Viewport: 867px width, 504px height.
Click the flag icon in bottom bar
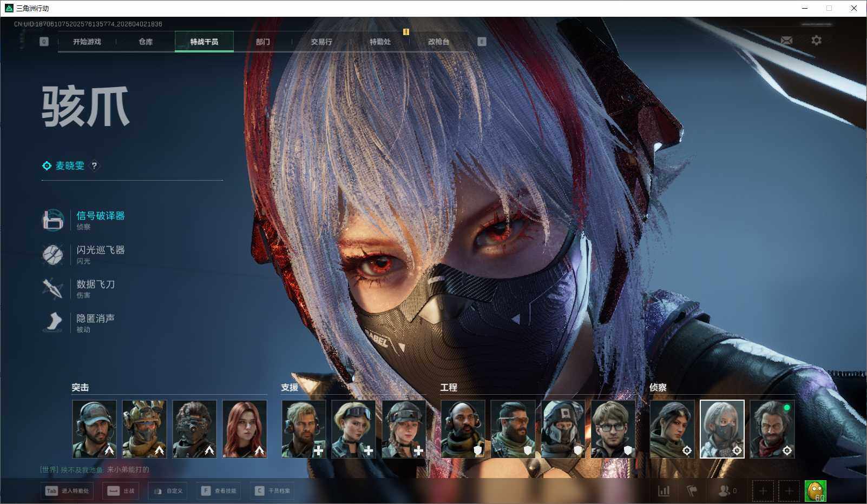click(x=692, y=490)
